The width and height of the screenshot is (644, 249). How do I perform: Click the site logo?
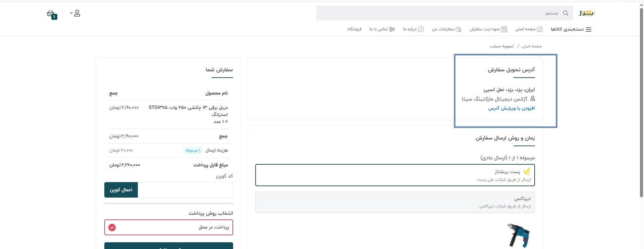[x=587, y=13]
